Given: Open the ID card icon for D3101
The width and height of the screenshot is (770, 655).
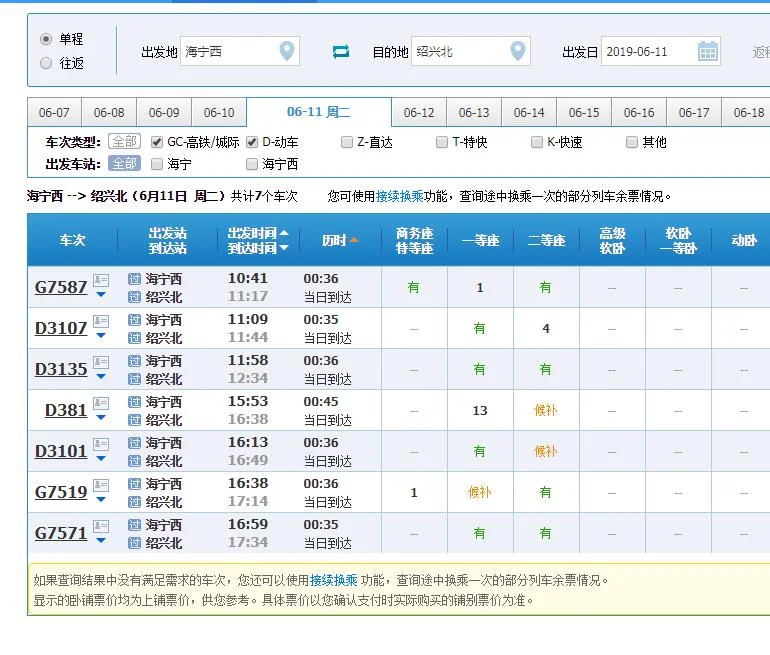Looking at the screenshot, I should (x=101, y=444).
